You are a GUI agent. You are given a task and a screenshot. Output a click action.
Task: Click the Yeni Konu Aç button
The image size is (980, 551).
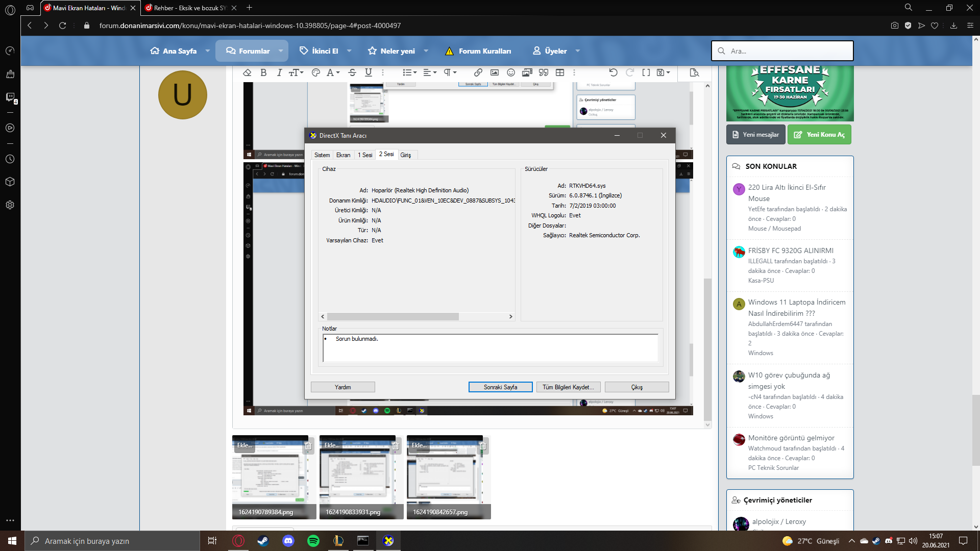tap(819, 135)
